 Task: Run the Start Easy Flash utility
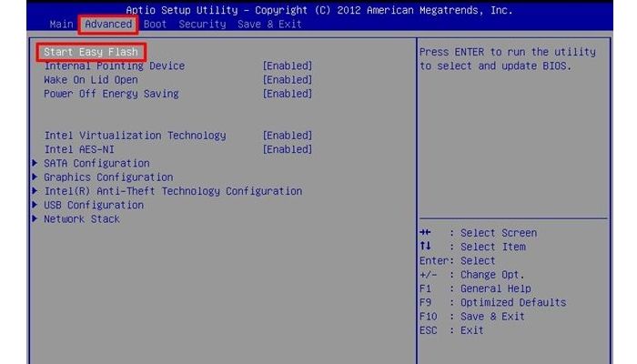tap(91, 52)
